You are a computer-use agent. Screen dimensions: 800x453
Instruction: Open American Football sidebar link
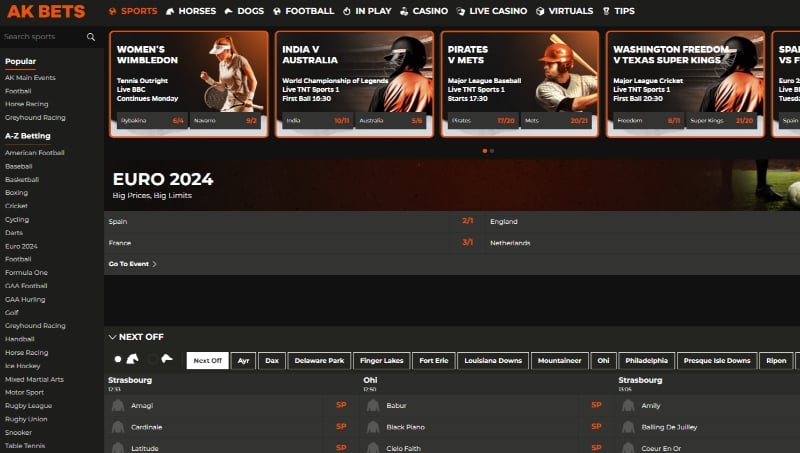[35, 153]
